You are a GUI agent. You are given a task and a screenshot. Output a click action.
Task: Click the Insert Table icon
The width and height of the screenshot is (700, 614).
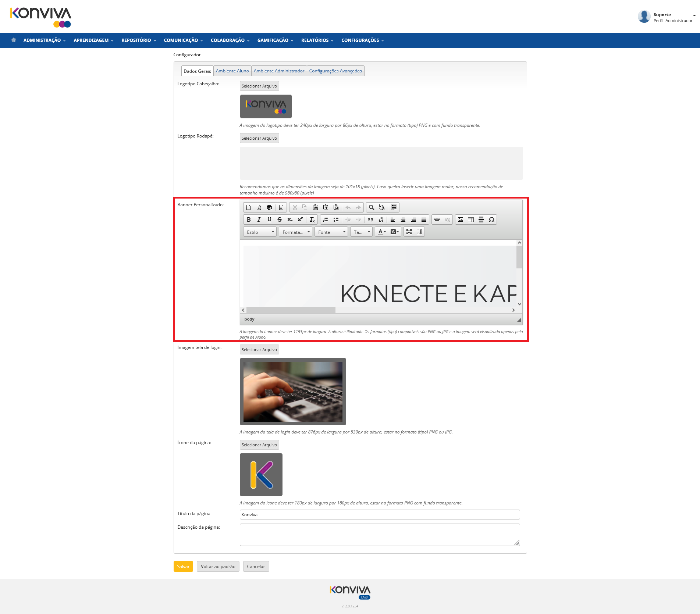471,219
